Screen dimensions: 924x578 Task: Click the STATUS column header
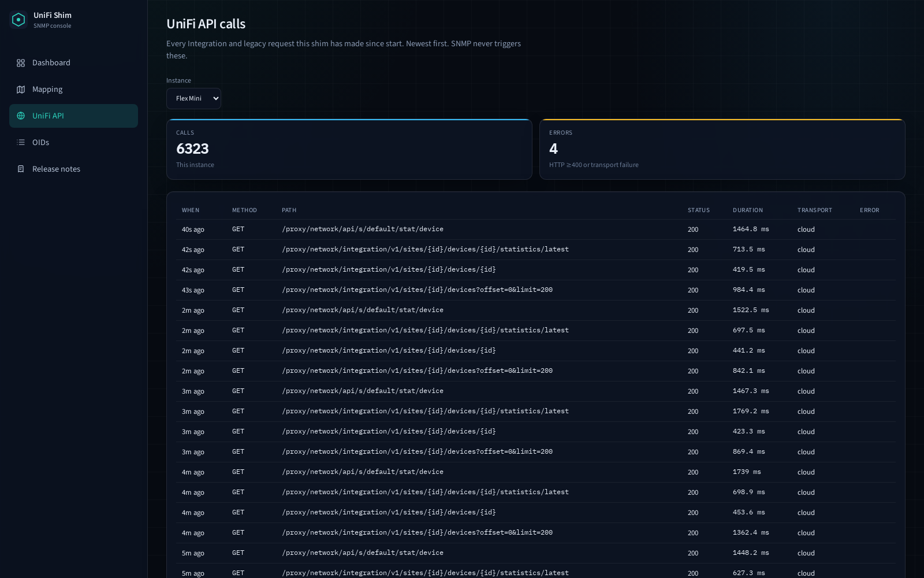(x=699, y=210)
